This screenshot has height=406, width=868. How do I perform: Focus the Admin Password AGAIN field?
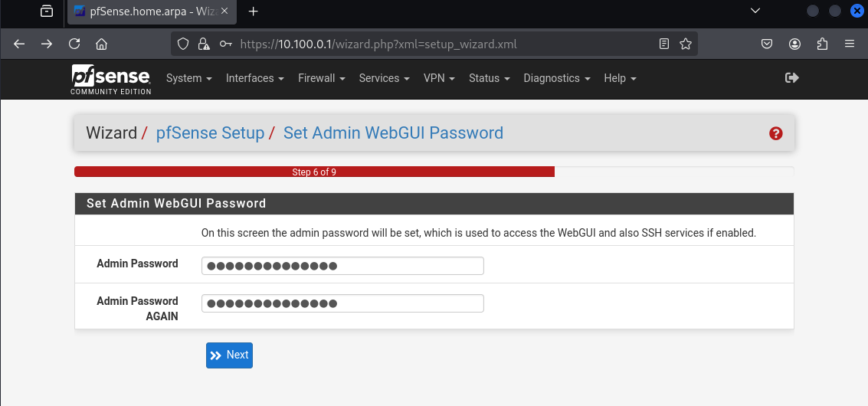(x=342, y=303)
